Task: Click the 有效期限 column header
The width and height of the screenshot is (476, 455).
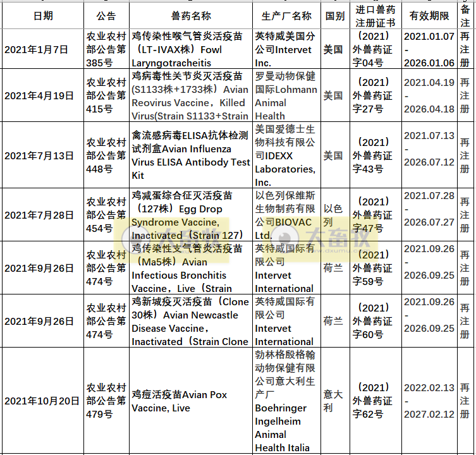Action: click(x=429, y=16)
